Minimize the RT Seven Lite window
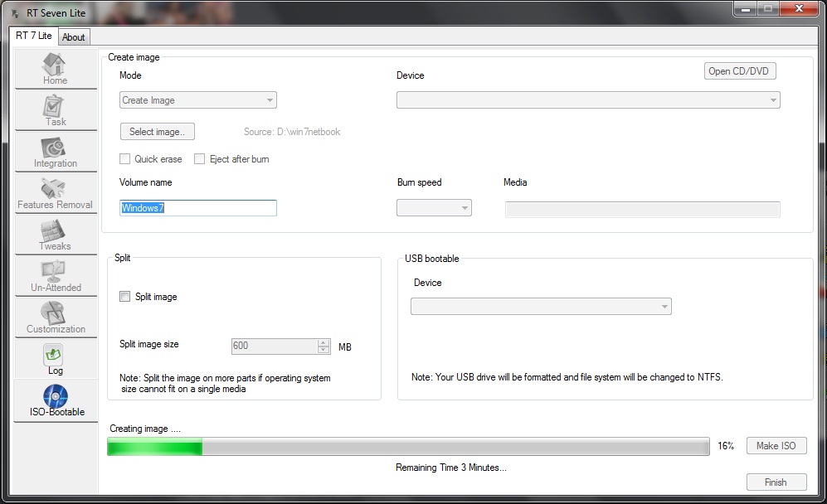The image size is (827, 504). click(x=746, y=9)
